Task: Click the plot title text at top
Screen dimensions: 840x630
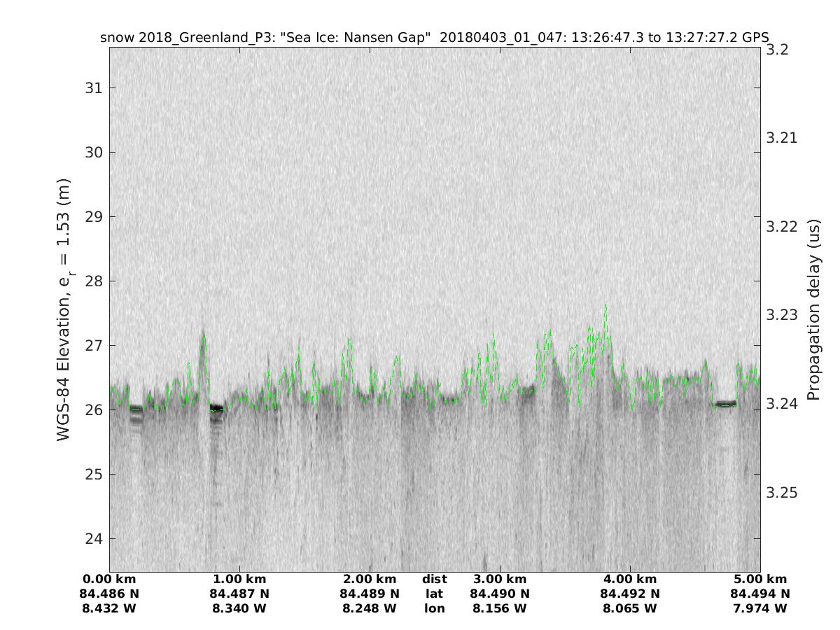Action: (x=434, y=37)
